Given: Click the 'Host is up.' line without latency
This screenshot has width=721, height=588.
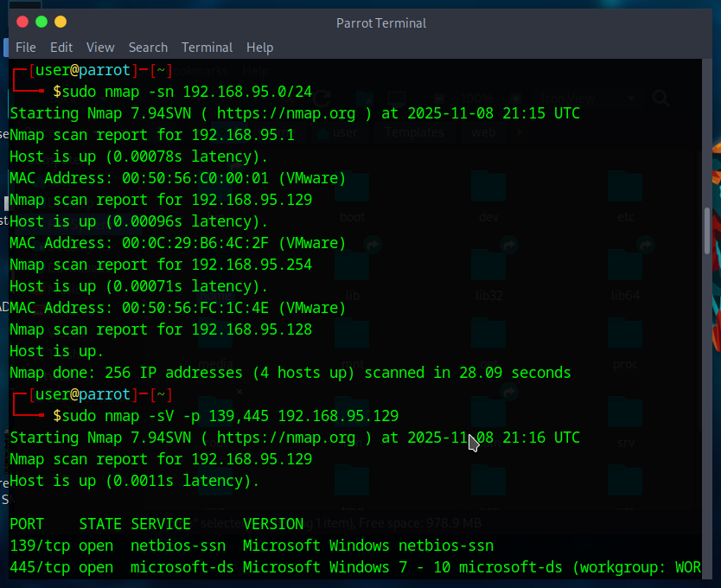Looking at the screenshot, I should point(56,351).
